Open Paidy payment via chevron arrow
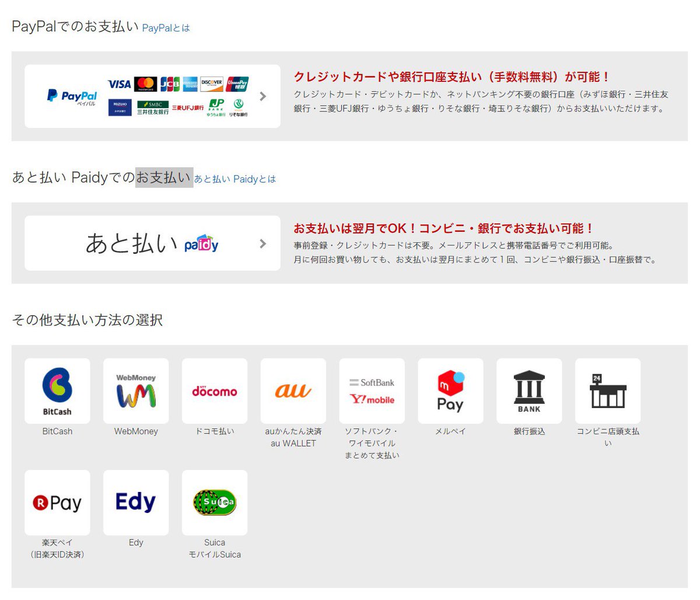 (x=263, y=243)
